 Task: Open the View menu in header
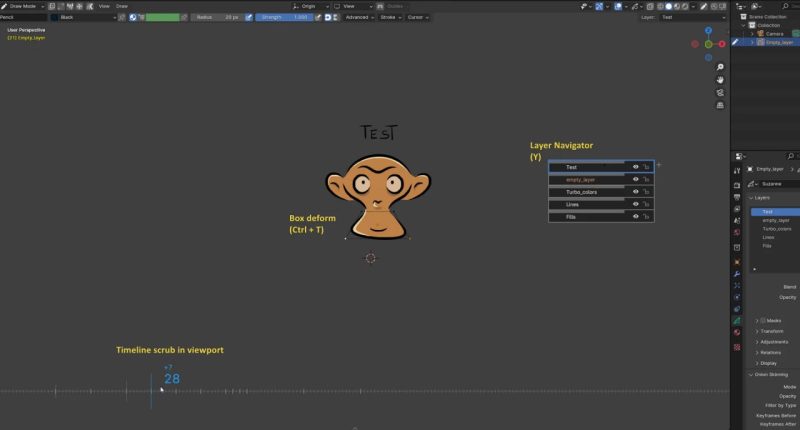point(104,6)
